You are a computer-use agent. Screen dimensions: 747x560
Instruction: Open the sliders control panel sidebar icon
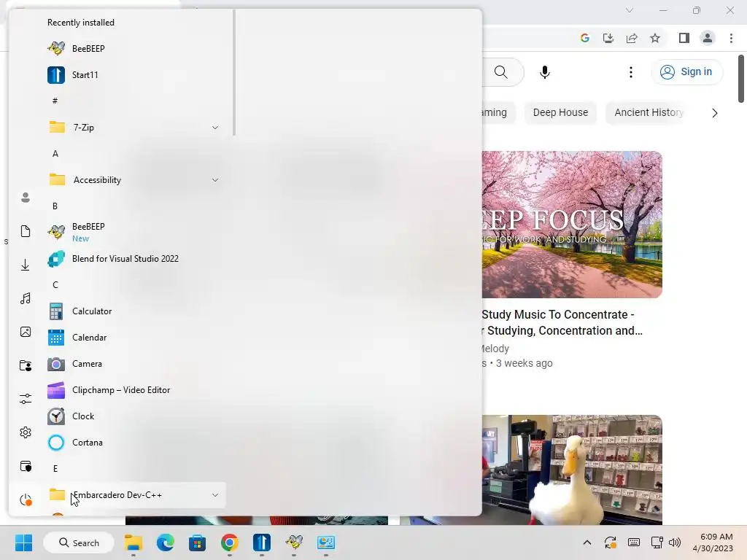click(x=26, y=399)
